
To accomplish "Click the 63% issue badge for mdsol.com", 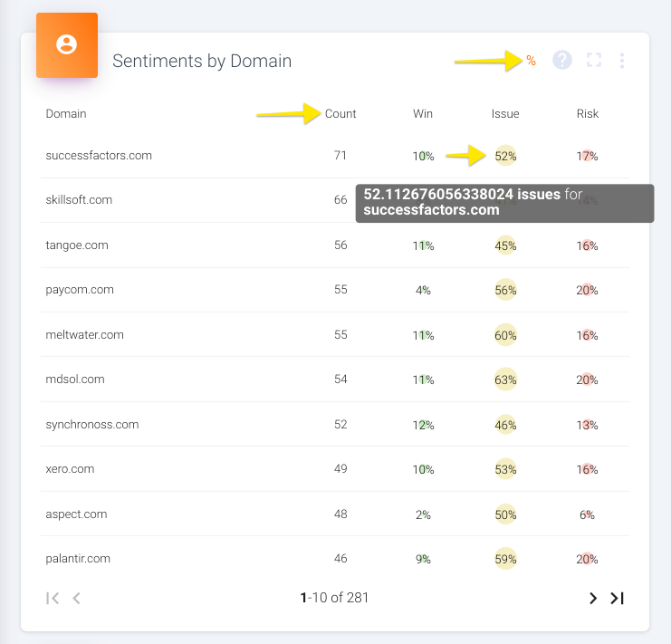I will coord(505,380).
